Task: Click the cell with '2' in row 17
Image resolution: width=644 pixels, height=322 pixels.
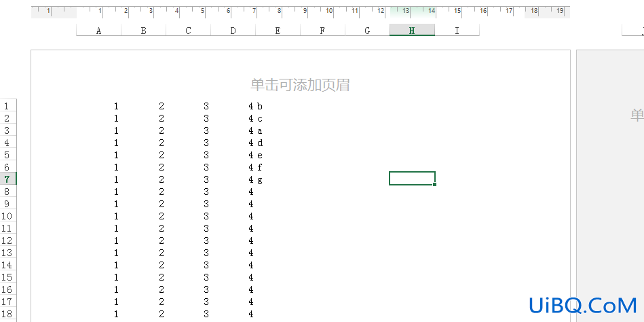Action: (x=143, y=302)
